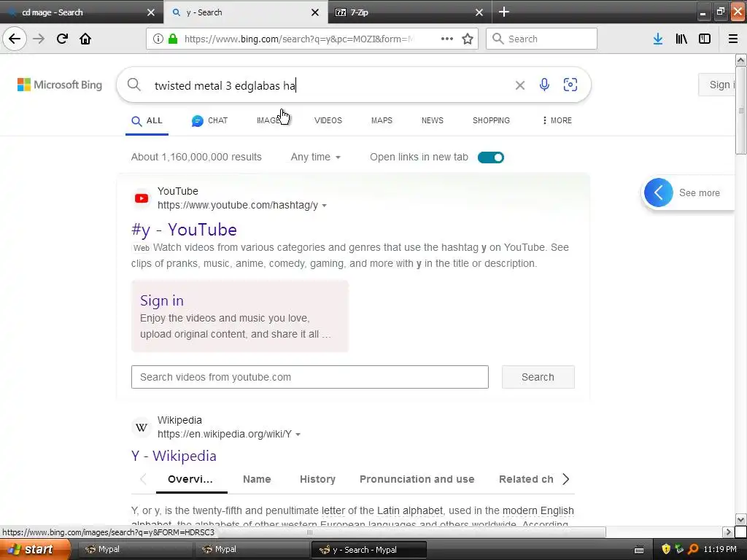Open the browser hamburger menu
This screenshot has width=747, height=560.
click(733, 39)
